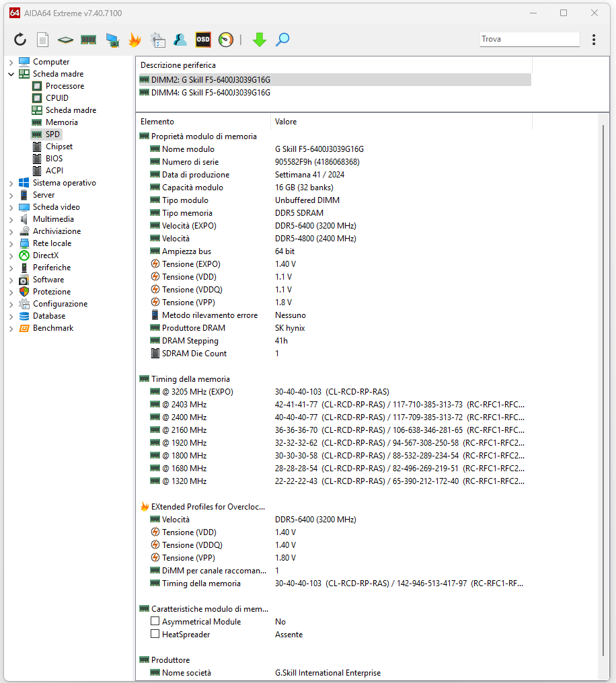Click the orange gauge sensor icon
616x683 pixels.
coord(226,40)
